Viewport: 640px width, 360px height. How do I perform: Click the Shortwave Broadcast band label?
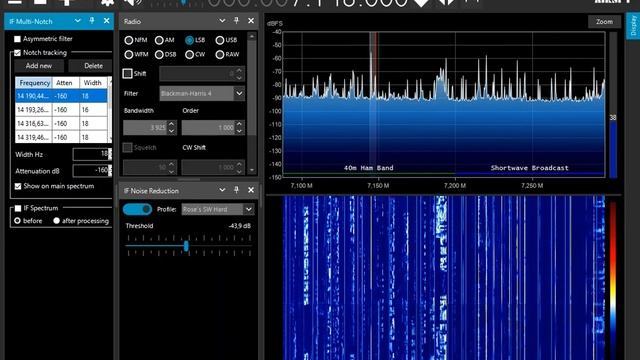click(529, 168)
